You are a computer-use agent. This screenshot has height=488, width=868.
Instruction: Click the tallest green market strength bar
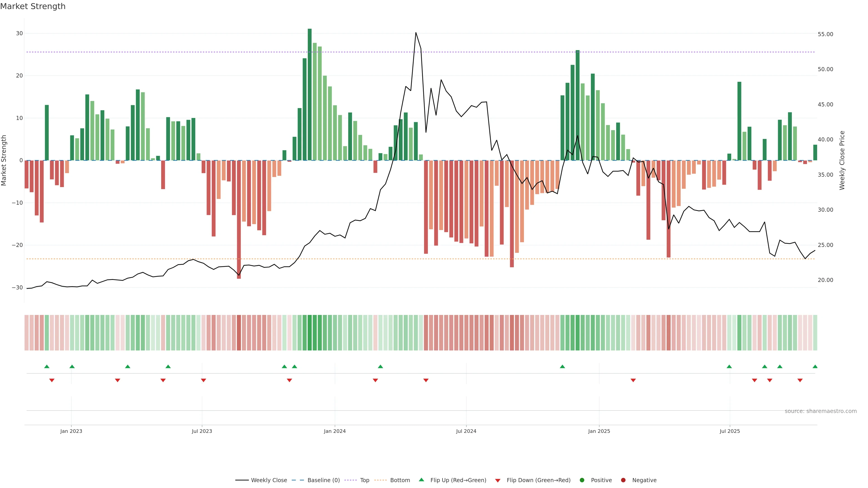pyautogui.click(x=310, y=94)
